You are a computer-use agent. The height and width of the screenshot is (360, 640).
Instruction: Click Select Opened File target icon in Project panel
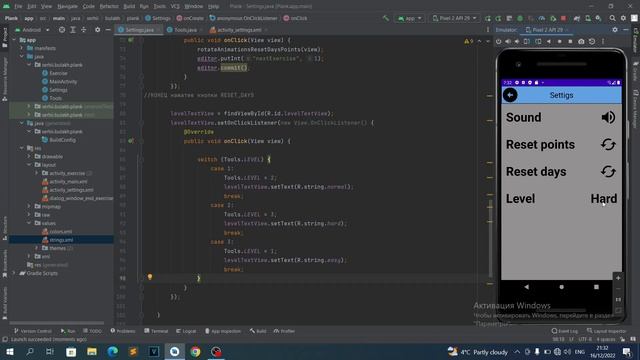point(62,30)
